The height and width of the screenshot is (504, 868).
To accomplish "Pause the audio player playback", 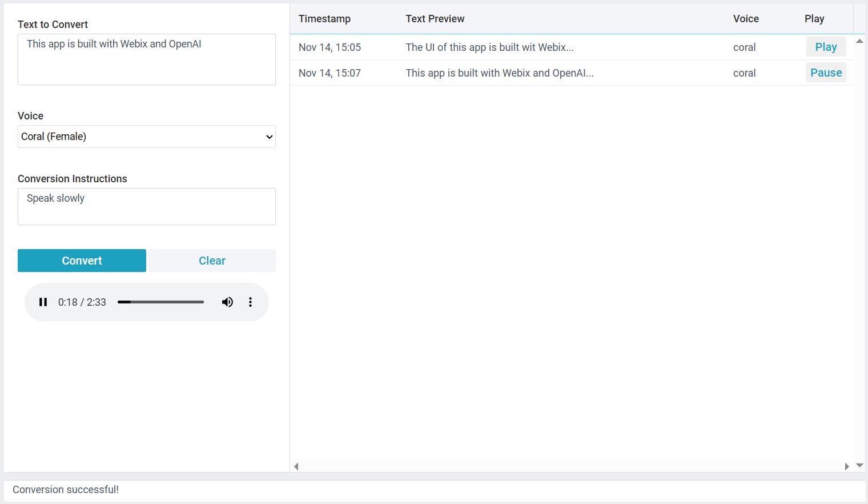I will pos(43,302).
